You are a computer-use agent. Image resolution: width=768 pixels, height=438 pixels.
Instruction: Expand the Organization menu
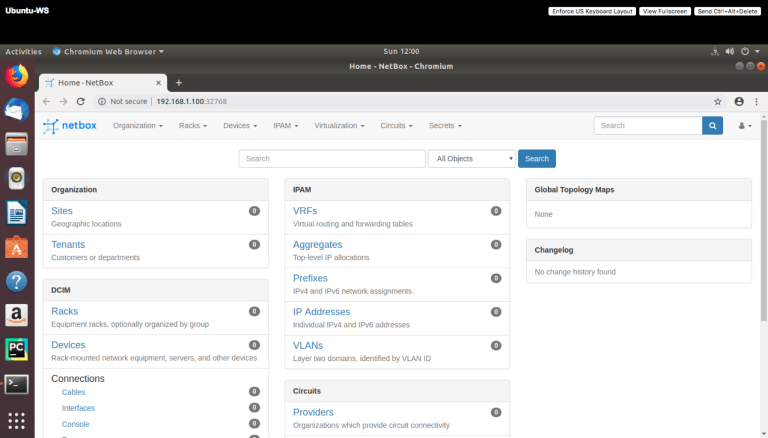(x=138, y=125)
